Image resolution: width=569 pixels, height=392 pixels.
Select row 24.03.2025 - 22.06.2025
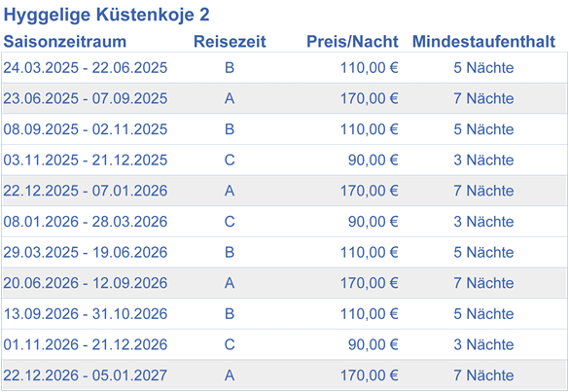284,67
